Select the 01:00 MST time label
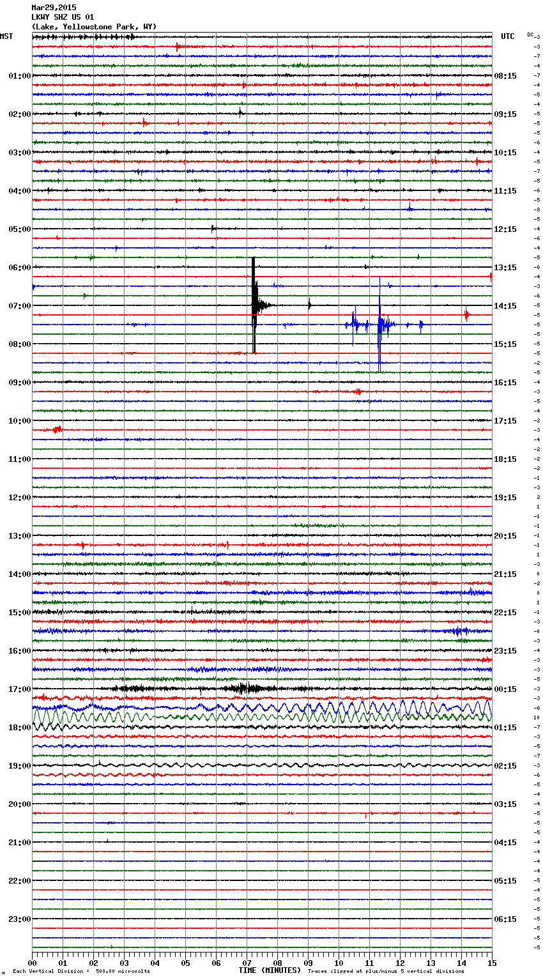The height and width of the screenshot is (980, 543). pos(20,76)
